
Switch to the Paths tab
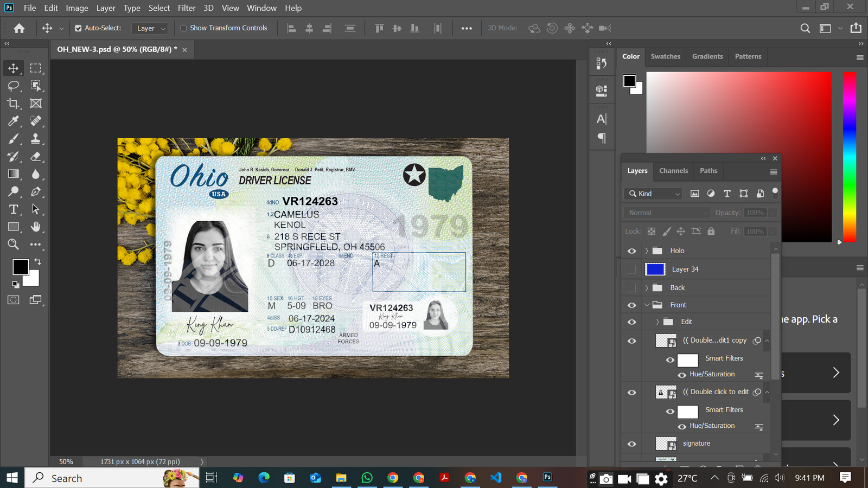coord(709,171)
